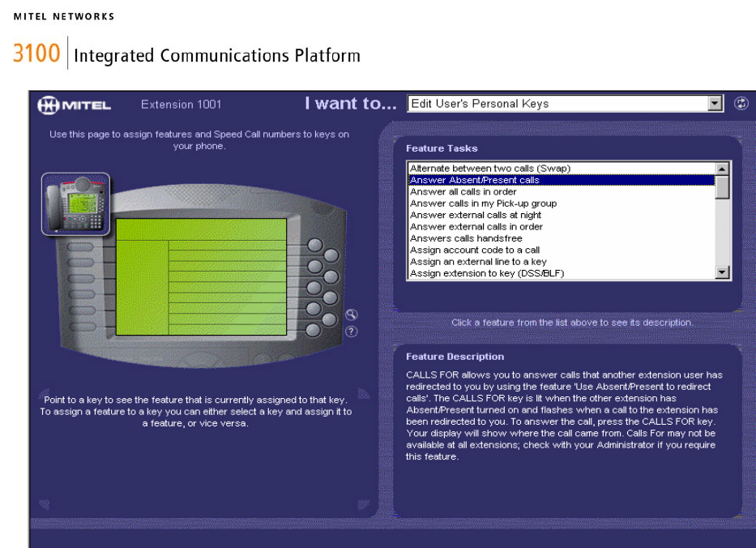Viewport: 756px width, 548px height.
Task: Click the Mitel logo in the header
Action: click(x=75, y=105)
